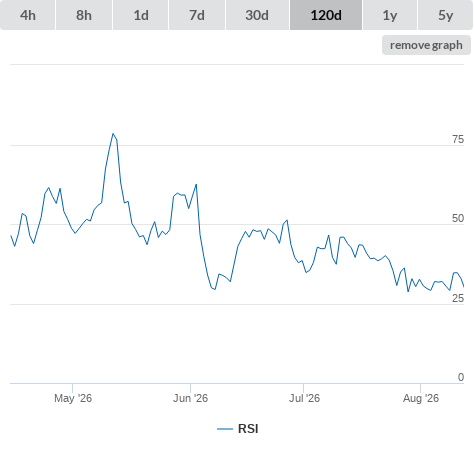Screen dimensions: 474x455
Task: Click the 50 y-axis label
Action: [458, 218]
